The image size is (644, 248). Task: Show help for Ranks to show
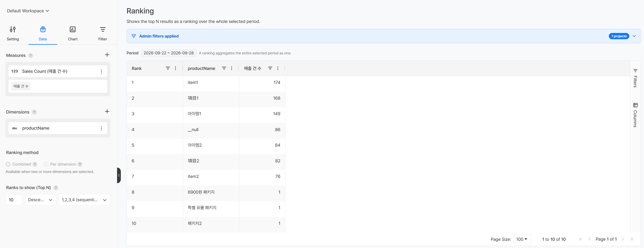(x=56, y=188)
